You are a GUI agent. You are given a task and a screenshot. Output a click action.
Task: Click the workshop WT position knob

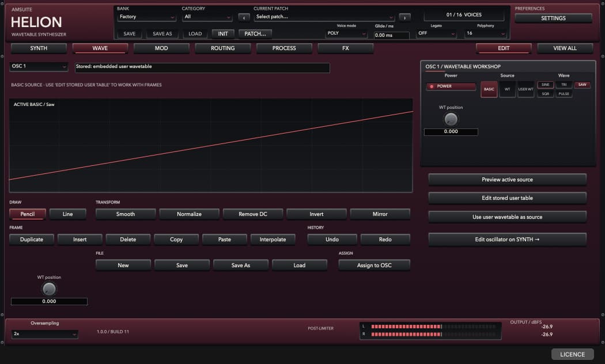point(451,119)
